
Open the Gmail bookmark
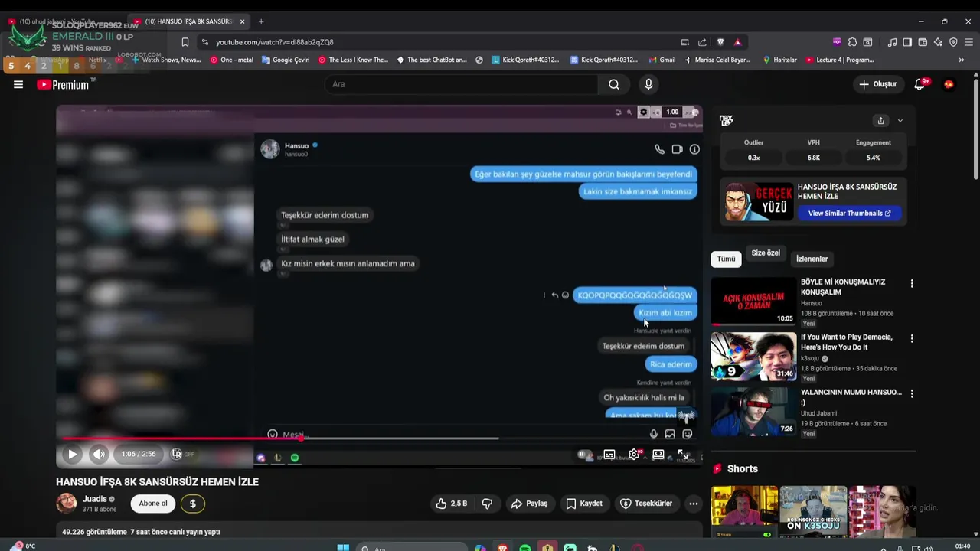pyautogui.click(x=662, y=60)
